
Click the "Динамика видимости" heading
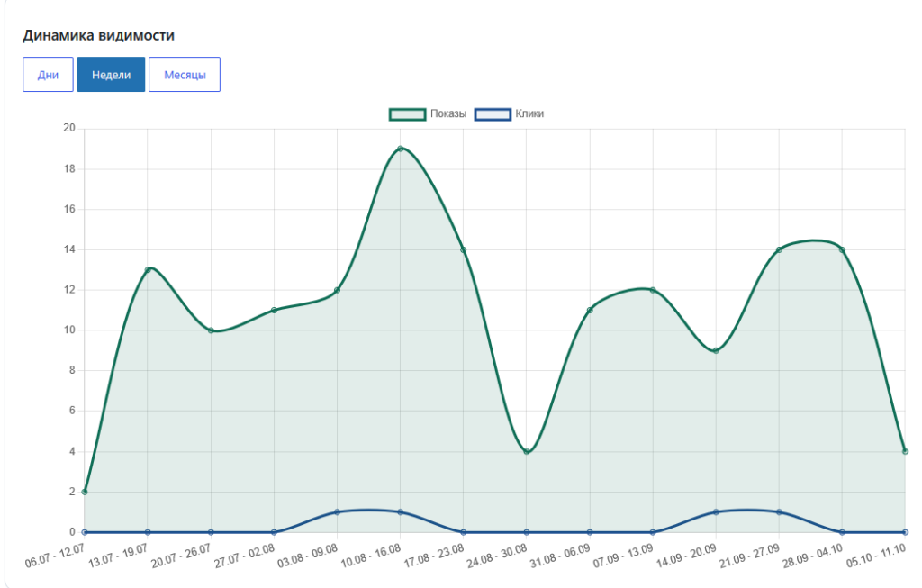click(x=99, y=35)
